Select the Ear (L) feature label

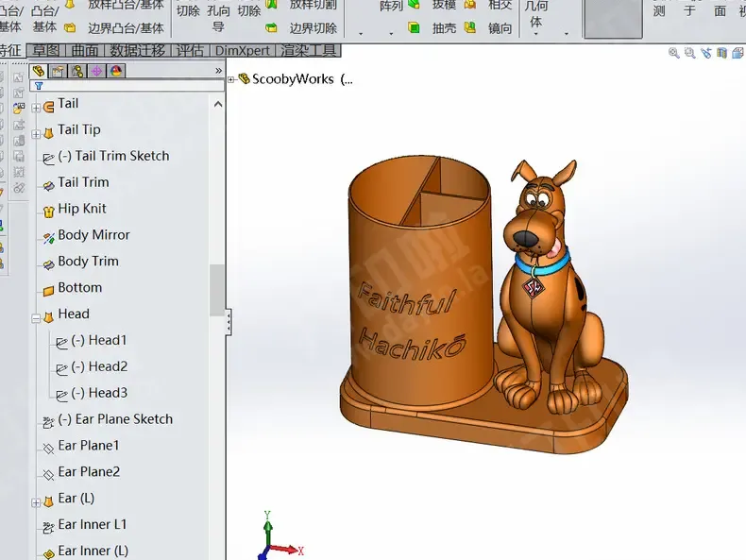[x=76, y=499]
